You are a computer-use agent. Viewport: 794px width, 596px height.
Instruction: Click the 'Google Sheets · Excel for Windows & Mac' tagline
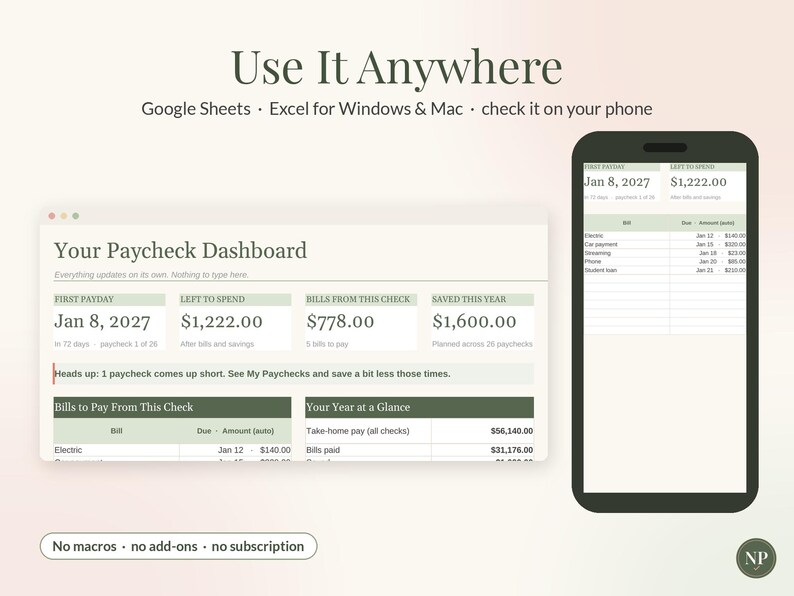396,109
